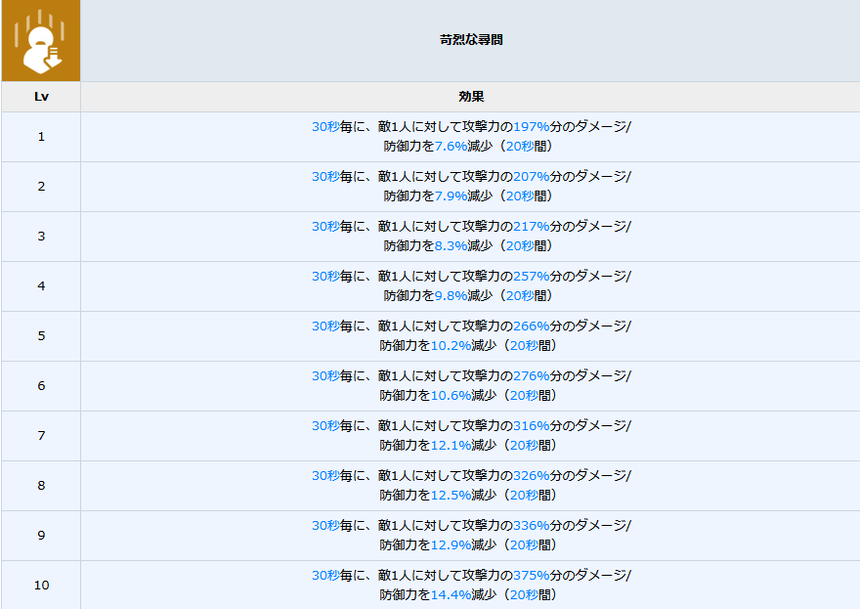The height and width of the screenshot is (609, 860).
Task: Click the 375% damage value in Lv 10 row
Action: point(531,576)
